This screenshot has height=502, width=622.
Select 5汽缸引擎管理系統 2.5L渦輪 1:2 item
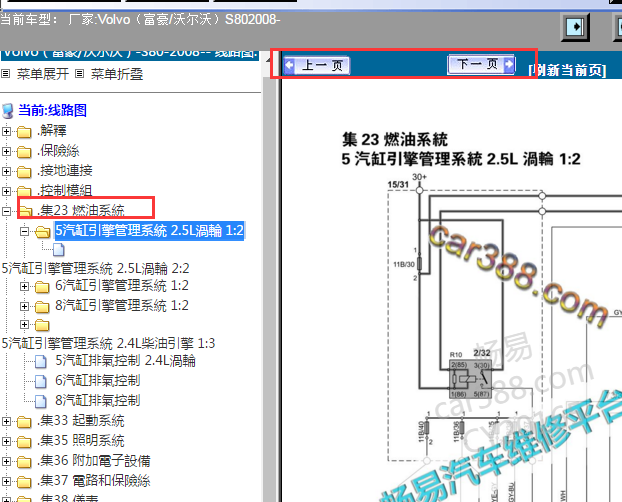pos(149,230)
